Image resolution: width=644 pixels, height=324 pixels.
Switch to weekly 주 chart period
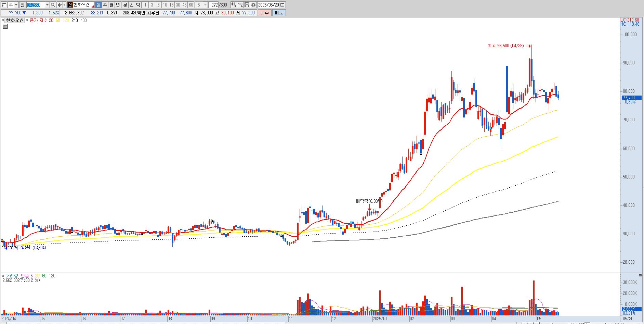pyautogui.click(x=105, y=5)
